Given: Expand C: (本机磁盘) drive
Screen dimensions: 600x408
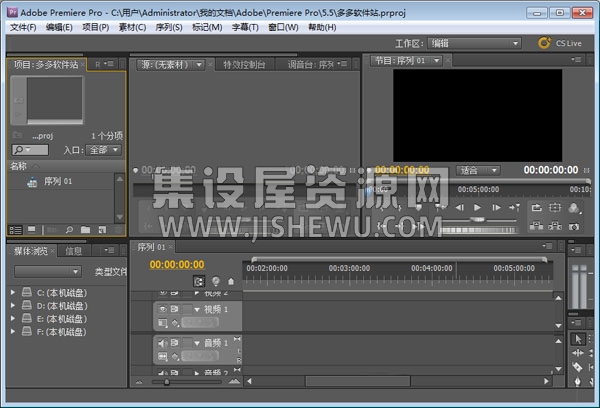Looking at the screenshot, I should [13, 292].
